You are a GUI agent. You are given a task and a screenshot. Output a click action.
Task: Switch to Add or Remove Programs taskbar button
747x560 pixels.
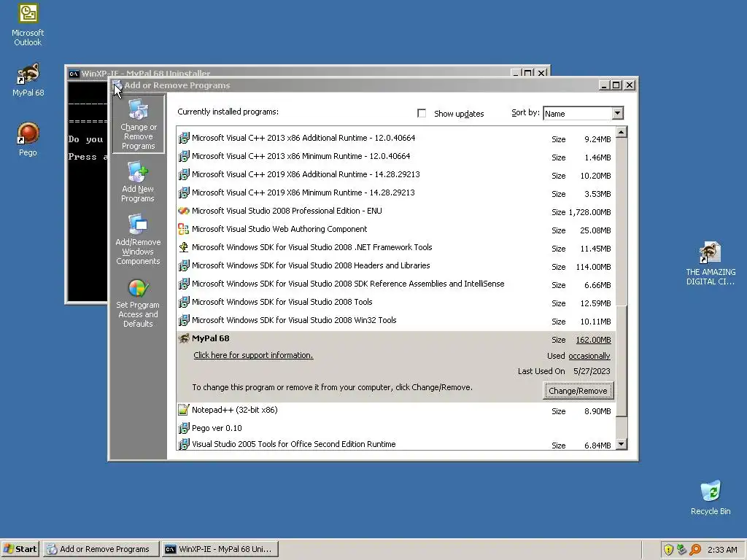coord(101,549)
